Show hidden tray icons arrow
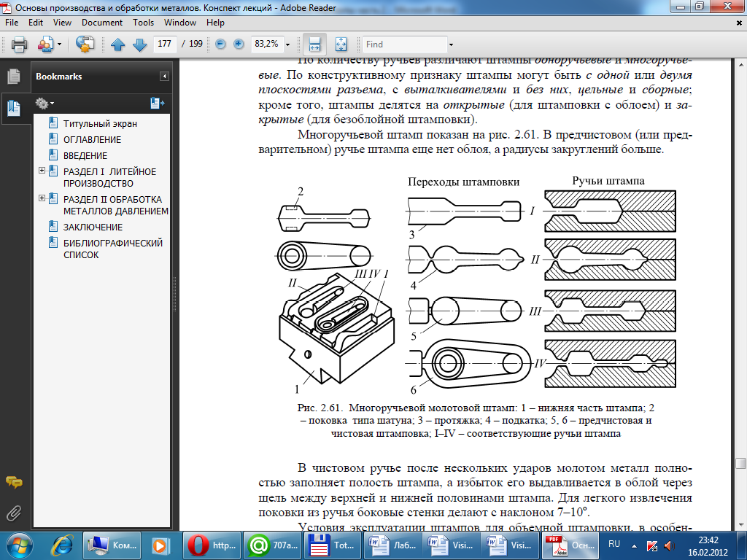Image resolution: width=747 pixels, height=560 pixels. click(634, 545)
